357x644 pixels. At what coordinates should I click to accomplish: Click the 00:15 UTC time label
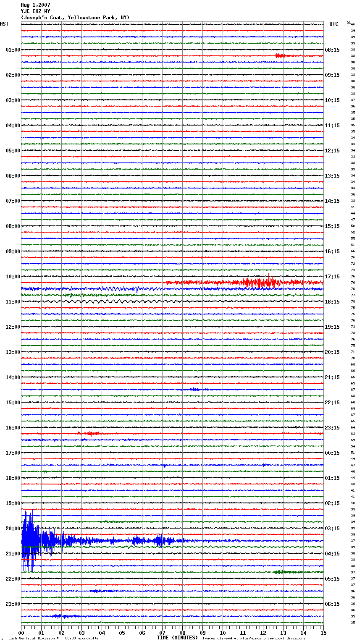point(332,453)
